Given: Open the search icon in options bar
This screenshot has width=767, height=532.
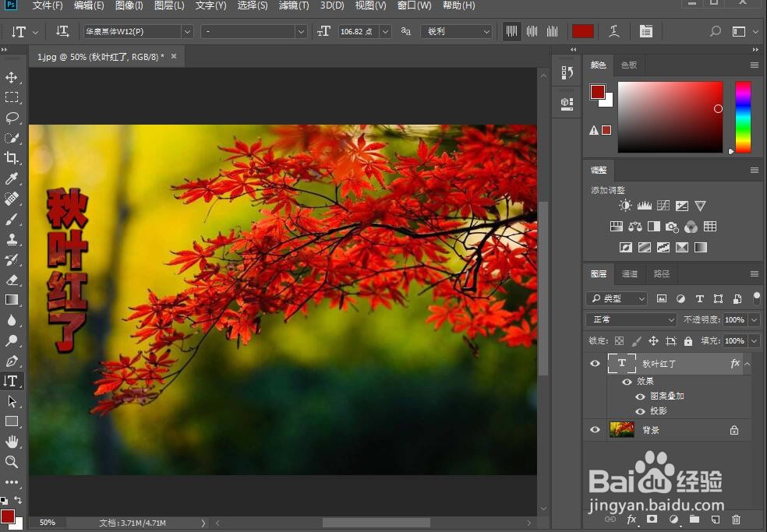Looking at the screenshot, I should pos(715,31).
